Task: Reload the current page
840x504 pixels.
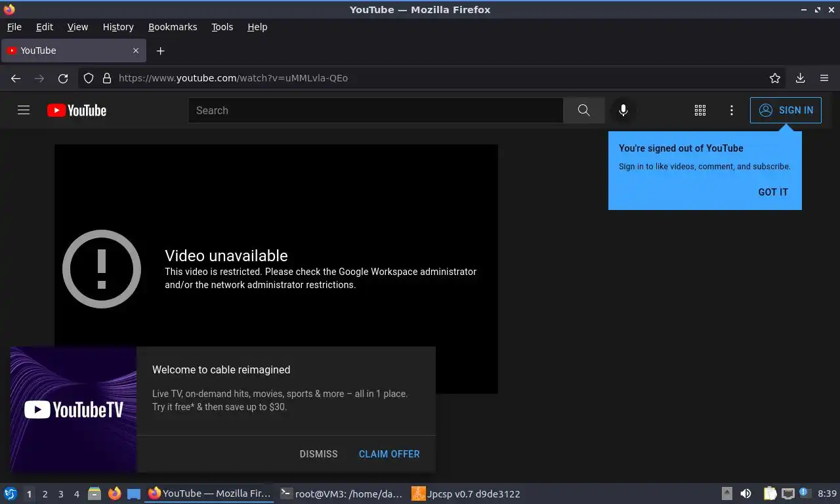Action: tap(63, 78)
